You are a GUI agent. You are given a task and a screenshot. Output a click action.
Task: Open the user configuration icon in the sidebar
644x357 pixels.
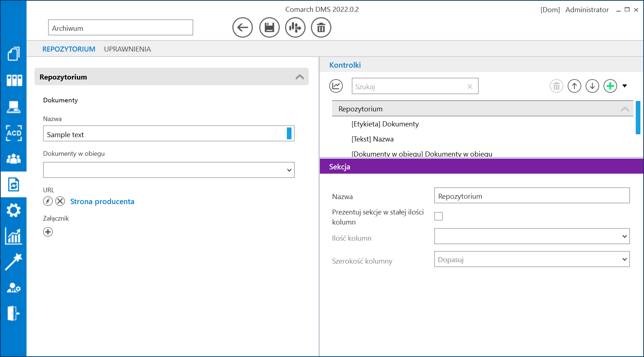(x=14, y=288)
